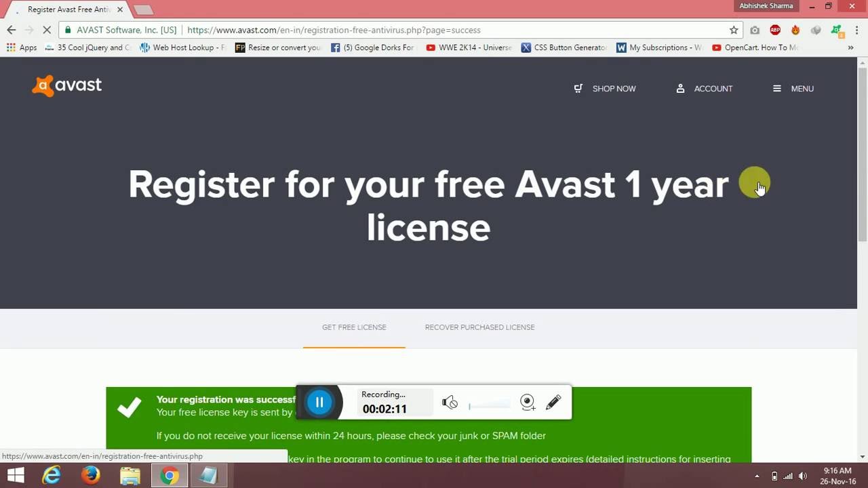Show hidden system tray icons
The image size is (868, 488).
pyautogui.click(x=757, y=476)
